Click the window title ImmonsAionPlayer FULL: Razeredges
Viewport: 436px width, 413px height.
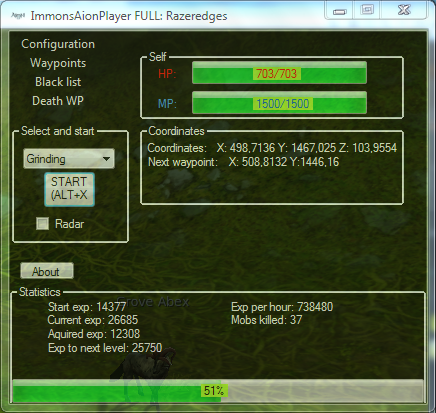click(129, 16)
